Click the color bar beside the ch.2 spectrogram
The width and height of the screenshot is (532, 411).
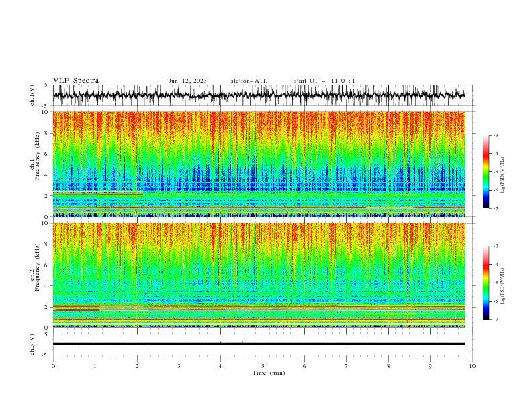click(486, 283)
